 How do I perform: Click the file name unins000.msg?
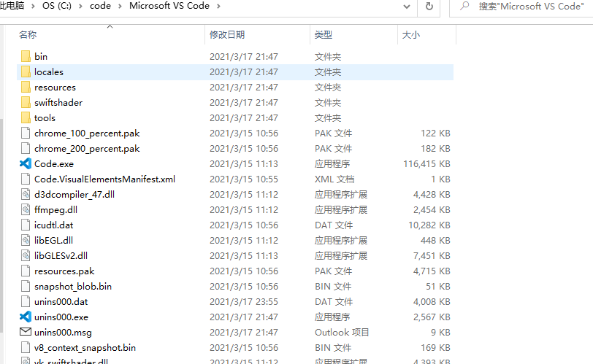coord(63,333)
